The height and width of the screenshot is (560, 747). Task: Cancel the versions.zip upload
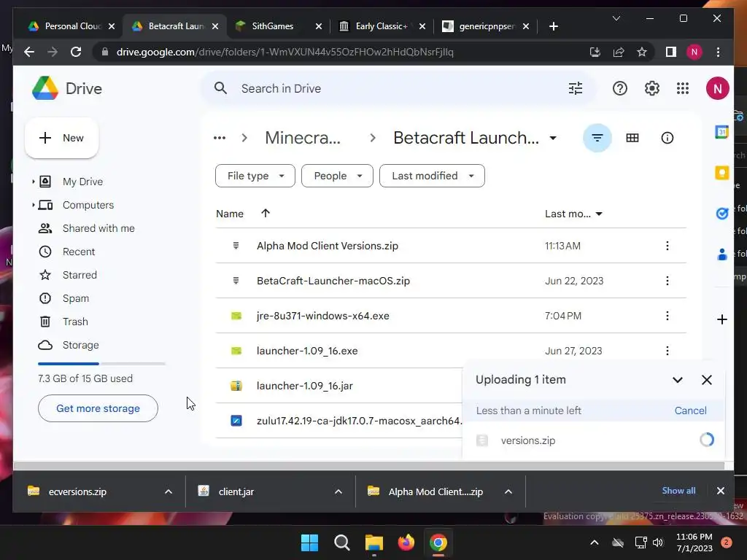pos(690,411)
